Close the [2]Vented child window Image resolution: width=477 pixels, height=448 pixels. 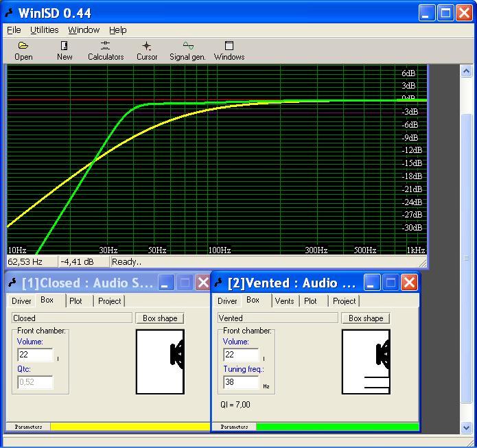[409, 283]
